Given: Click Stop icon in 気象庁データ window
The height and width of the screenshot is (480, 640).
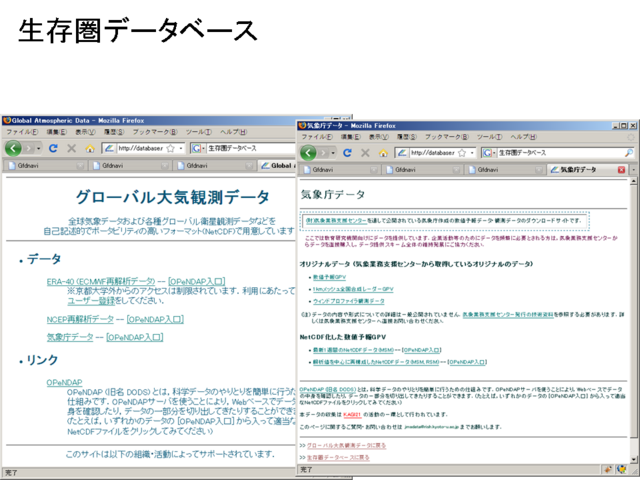Looking at the screenshot, I should click(x=365, y=153).
